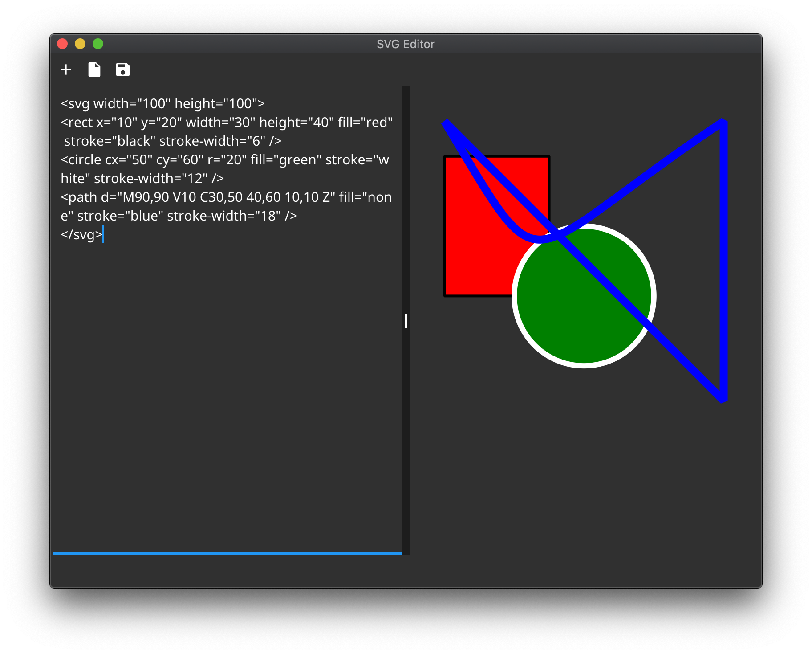Screen dimensions: 812x654
Task: Click the text '<svg width="100" height="100">'
Action: click(x=162, y=103)
